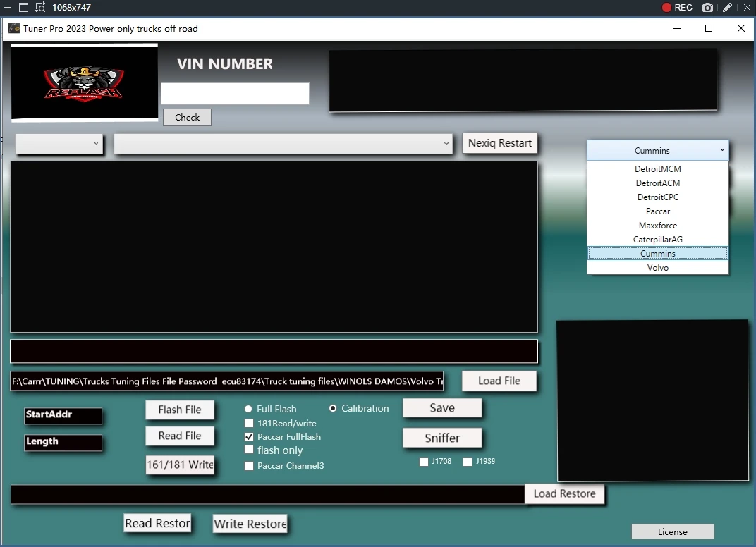The height and width of the screenshot is (547, 756).
Task: Click the restore file path field
Action: pos(267,494)
